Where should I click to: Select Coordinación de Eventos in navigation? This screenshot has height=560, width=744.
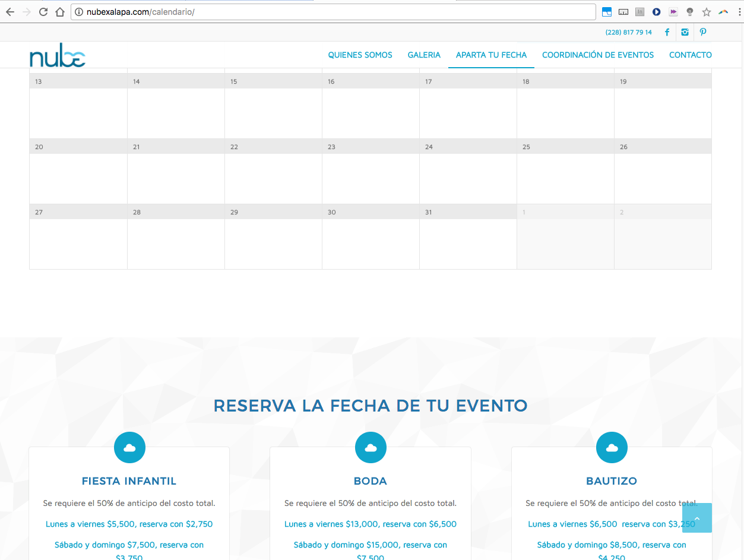[x=597, y=55]
